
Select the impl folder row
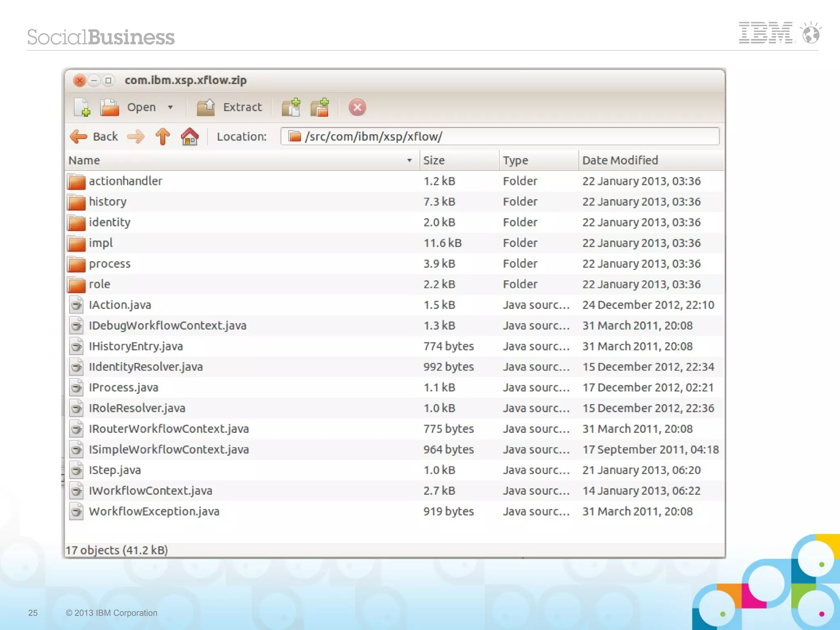(x=101, y=243)
